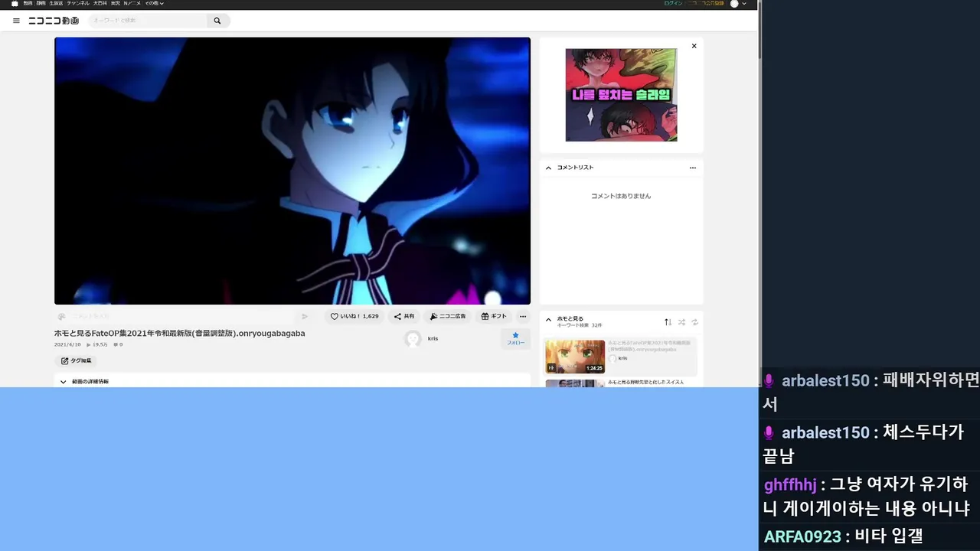Click the magnifier search button

click(x=217, y=21)
